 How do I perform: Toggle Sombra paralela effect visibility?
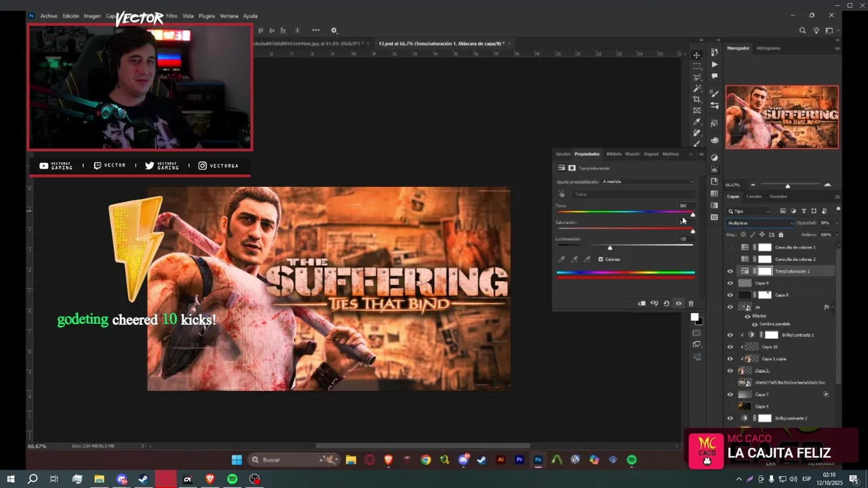(754, 324)
